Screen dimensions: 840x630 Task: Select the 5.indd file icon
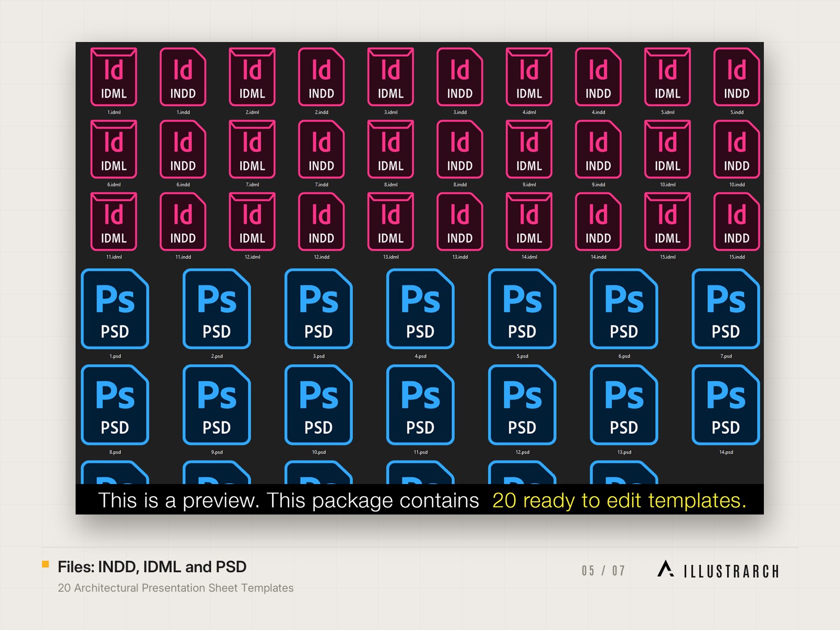[x=737, y=77]
